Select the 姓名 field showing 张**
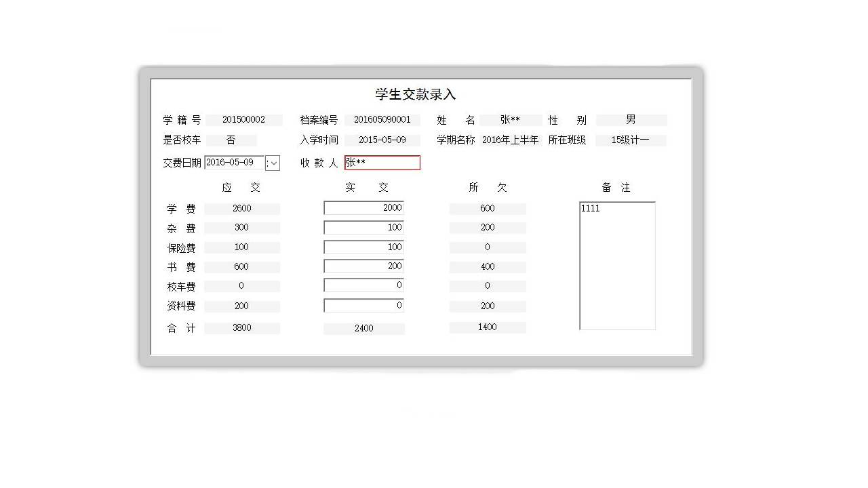868x488 pixels. click(x=511, y=120)
